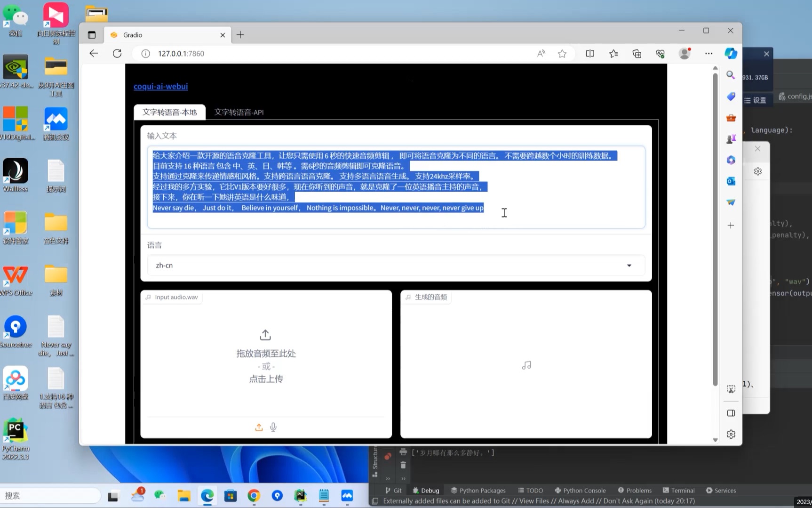Open the coqui-ai-webui link
Screen dimensions: 812x508
pyautogui.click(x=160, y=86)
